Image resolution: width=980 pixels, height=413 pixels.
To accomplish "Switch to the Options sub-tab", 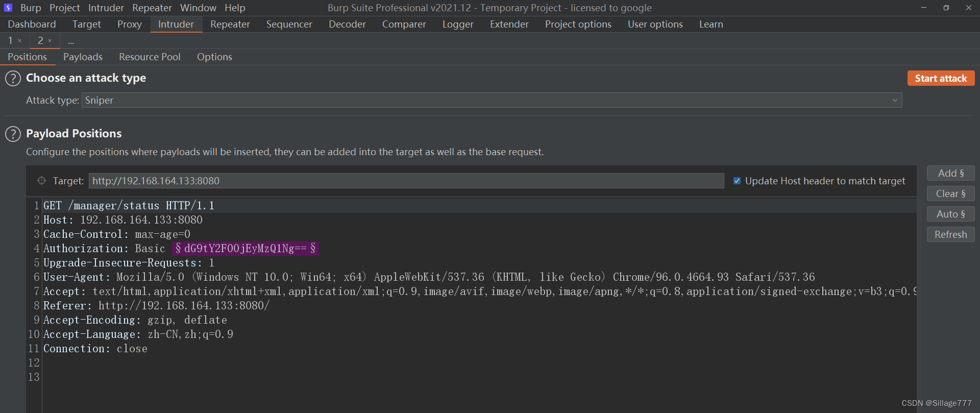I will [x=214, y=57].
